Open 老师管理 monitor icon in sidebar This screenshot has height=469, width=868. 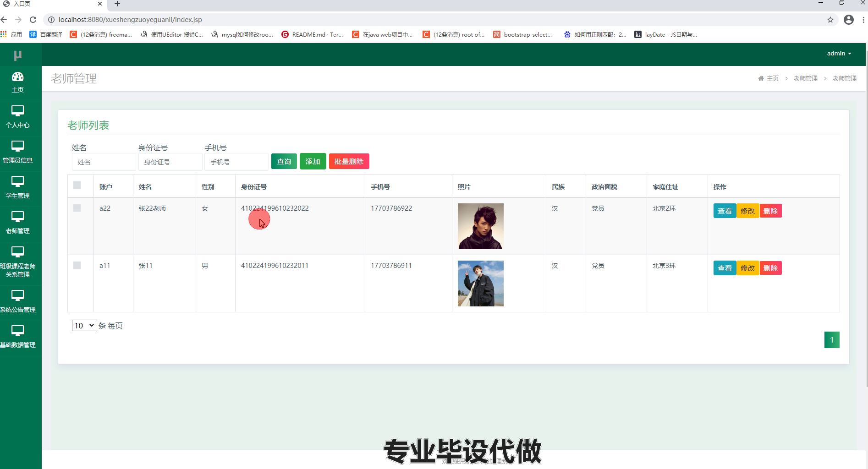click(x=17, y=217)
